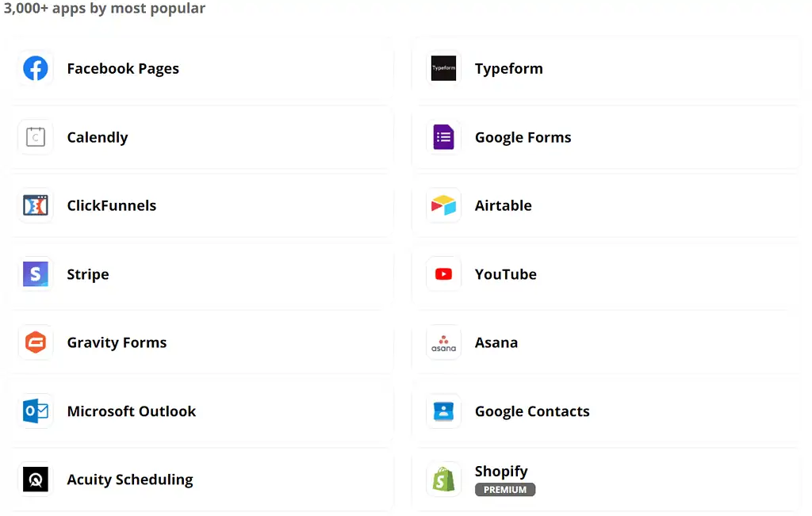Click the purple Google Forms icon

click(x=443, y=137)
